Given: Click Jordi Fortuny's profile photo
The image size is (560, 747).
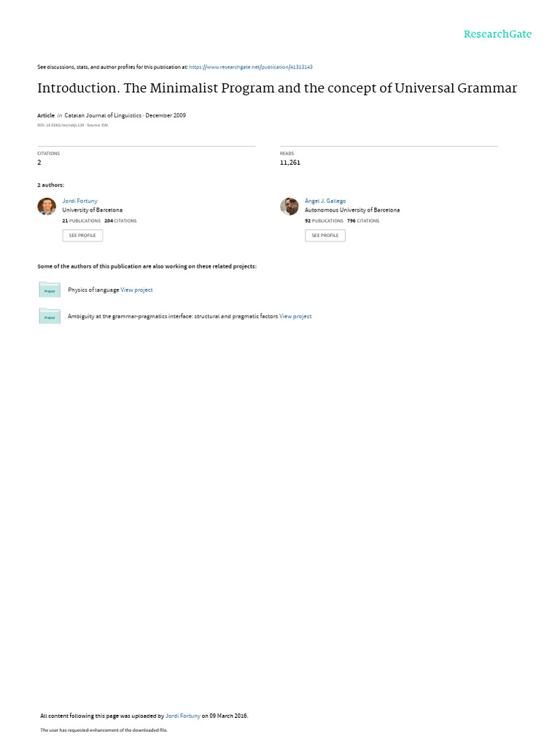Looking at the screenshot, I should point(47,206).
